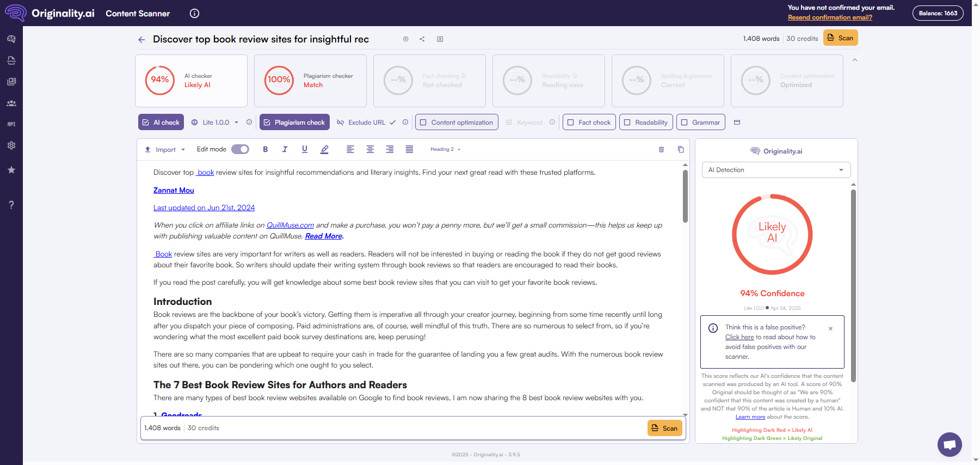This screenshot has width=980, height=465.
Task: Apply italic formatting
Action: (285, 149)
